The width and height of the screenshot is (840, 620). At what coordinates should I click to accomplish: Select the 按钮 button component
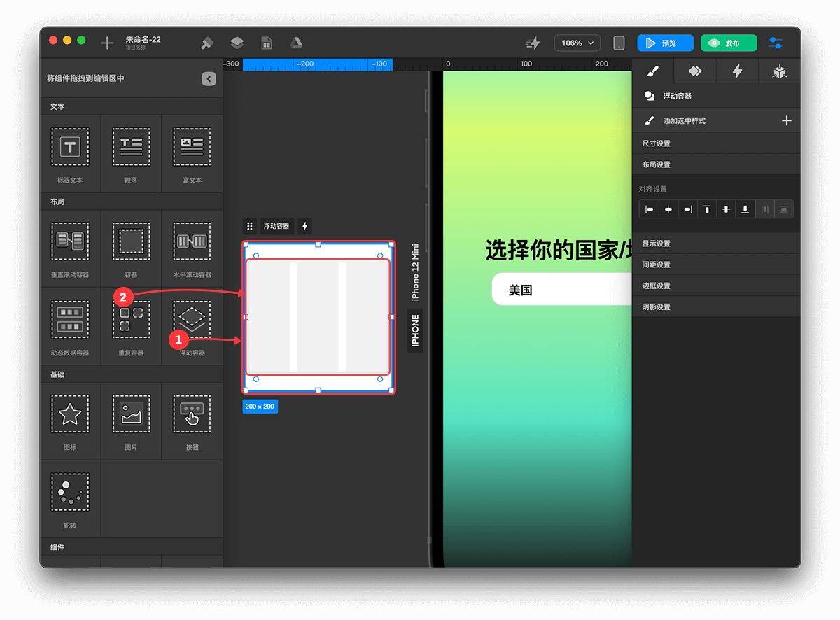click(x=192, y=421)
